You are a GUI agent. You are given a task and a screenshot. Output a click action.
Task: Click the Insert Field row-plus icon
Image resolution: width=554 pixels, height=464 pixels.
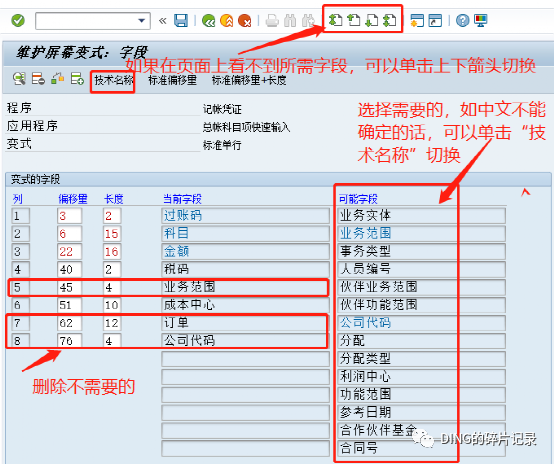77,79
